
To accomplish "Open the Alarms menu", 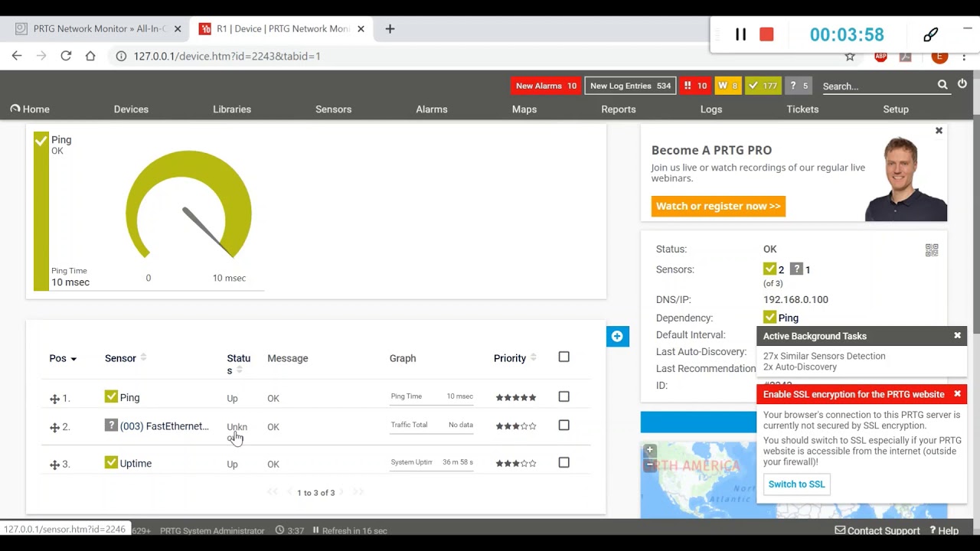I will [x=432, y=109].
